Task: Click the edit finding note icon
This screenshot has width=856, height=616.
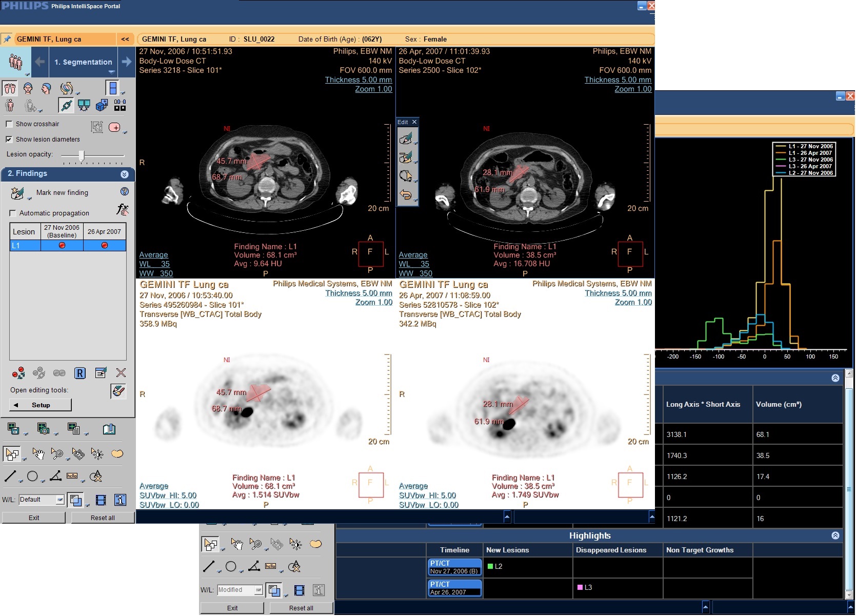Action: tap(101, 373)
